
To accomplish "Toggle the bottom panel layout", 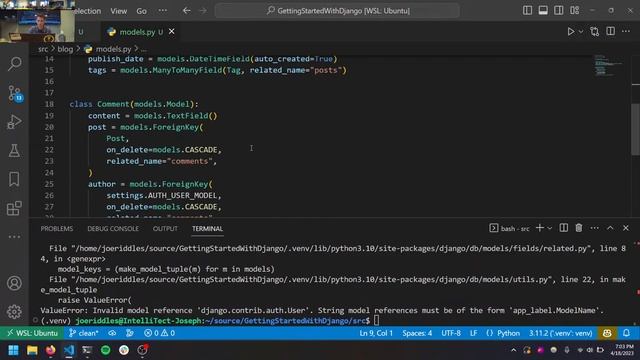I will (x=543, y=11).
